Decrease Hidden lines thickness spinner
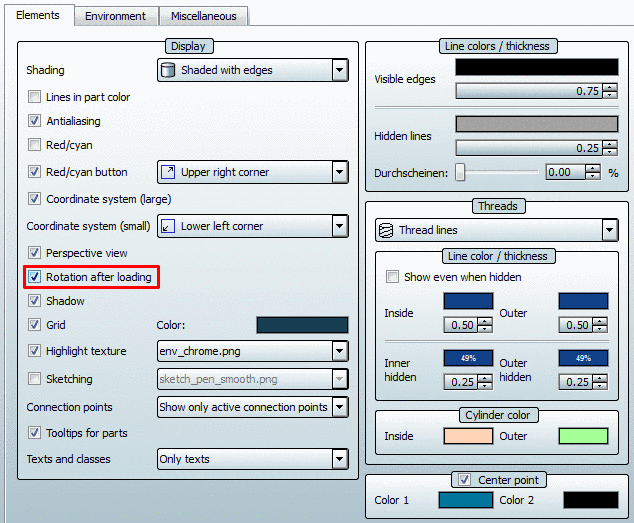The height and width of the screenshot is (523, 634). tap(610, 152)
